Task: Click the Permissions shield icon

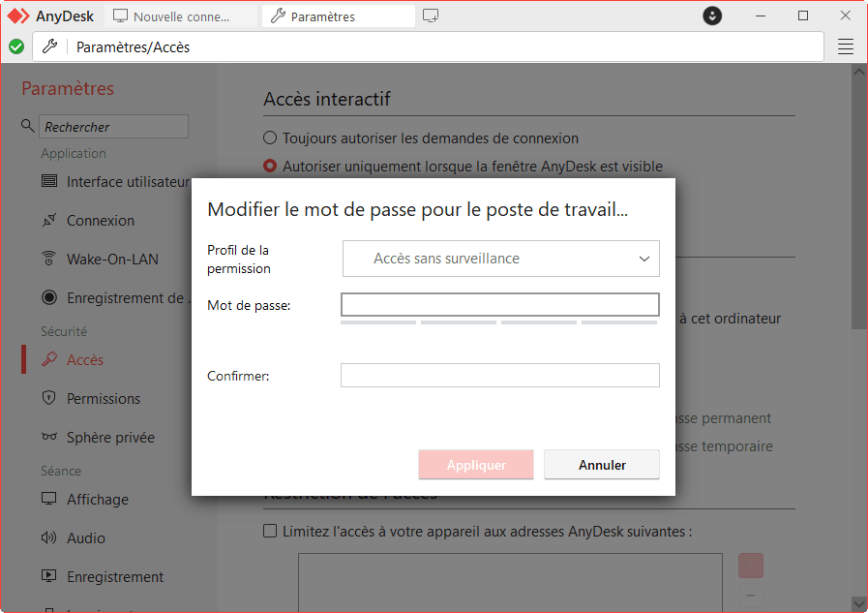Action: [48, 399]
